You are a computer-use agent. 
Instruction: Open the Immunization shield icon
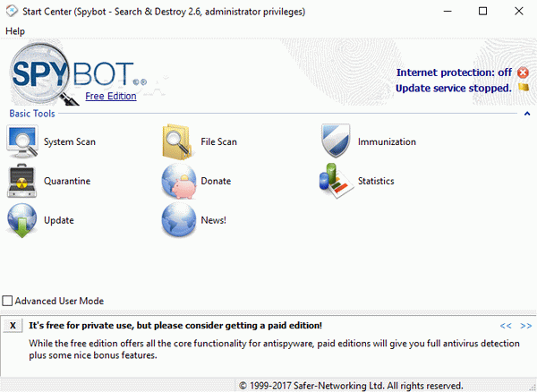coord(336,141)
